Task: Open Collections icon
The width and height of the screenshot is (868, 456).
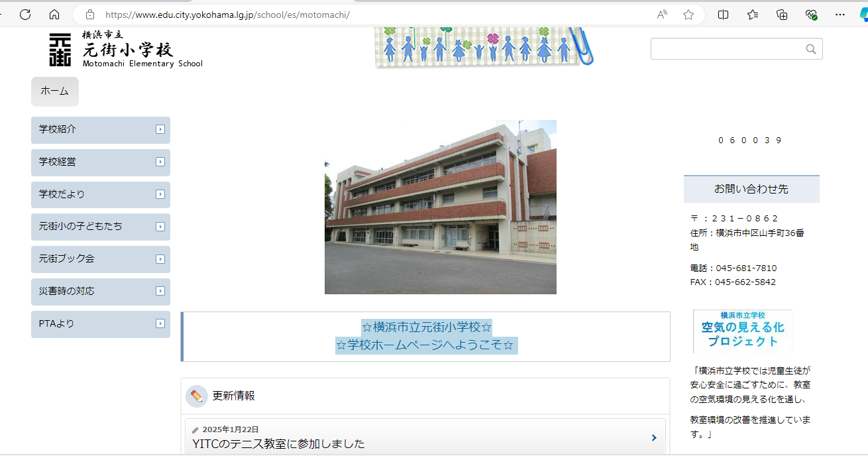Action: click(x=782, y=14)
